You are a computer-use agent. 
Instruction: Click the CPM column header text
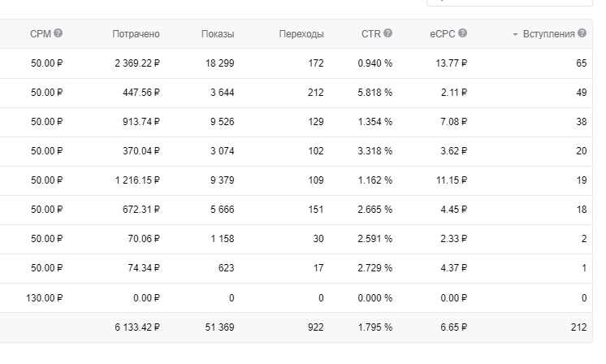tap(40, 34)
